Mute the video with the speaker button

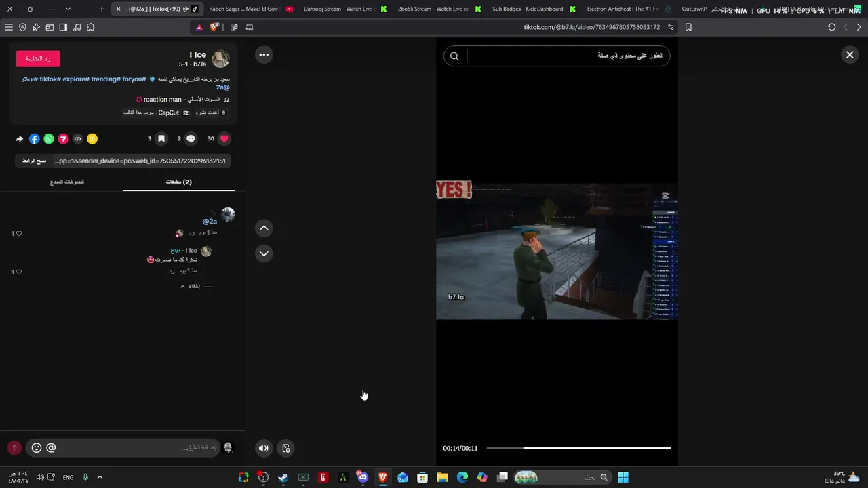[264, 448]
